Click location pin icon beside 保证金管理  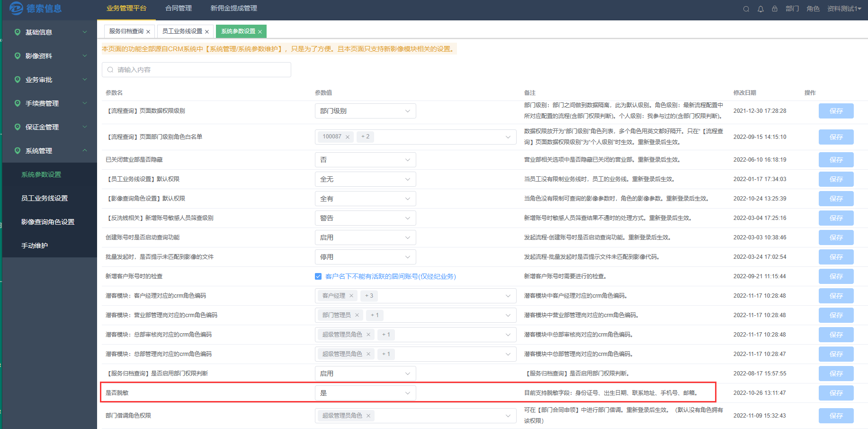tap(18, 127)
